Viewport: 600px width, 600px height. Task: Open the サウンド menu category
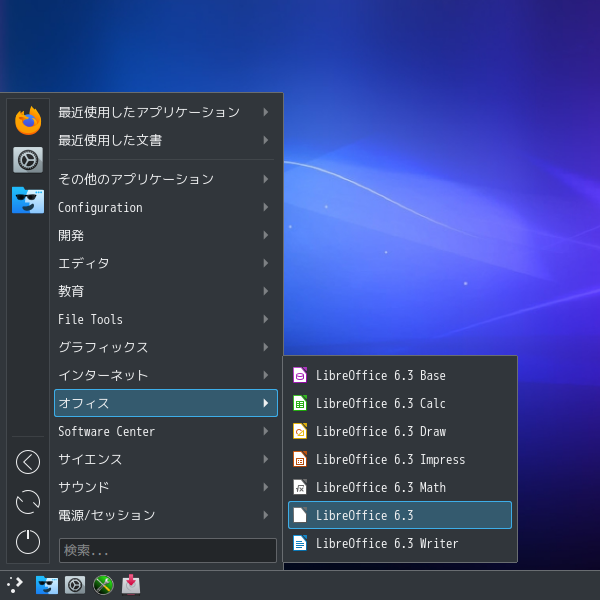click(x=166, y=487)
